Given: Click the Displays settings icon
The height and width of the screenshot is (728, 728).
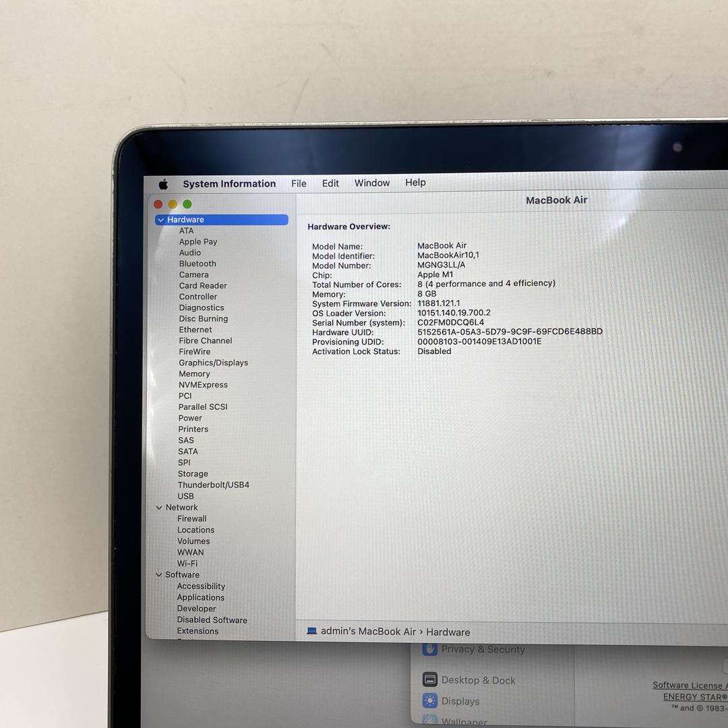Looking at the screenshot, I should point(430,701).
